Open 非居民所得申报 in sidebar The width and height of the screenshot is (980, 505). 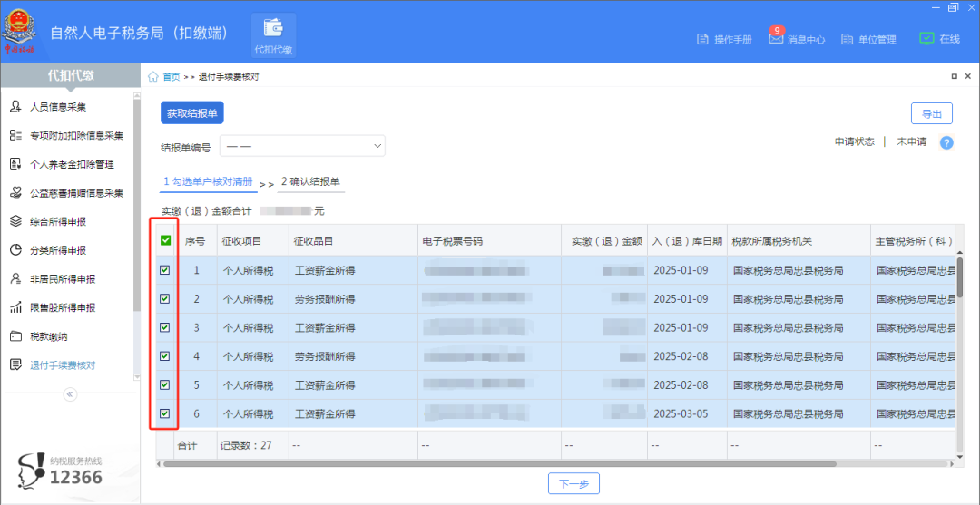coord(63,279)
